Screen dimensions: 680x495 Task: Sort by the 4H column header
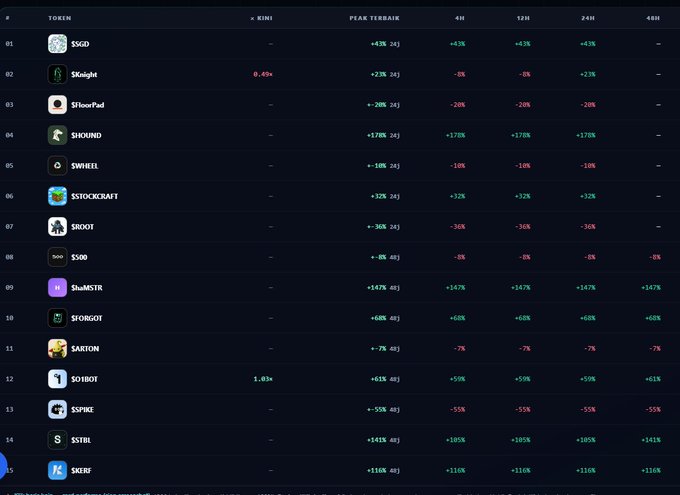(x=460, y=18)
